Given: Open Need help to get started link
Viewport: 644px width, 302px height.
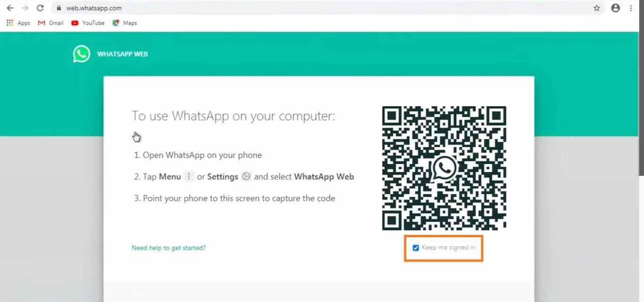Looking at the screenshot, I should pyautogui.click(x=169, y=248).
